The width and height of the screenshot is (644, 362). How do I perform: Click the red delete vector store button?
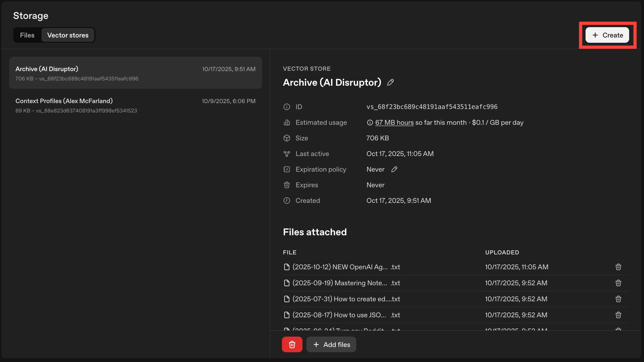tap(292, 344)
